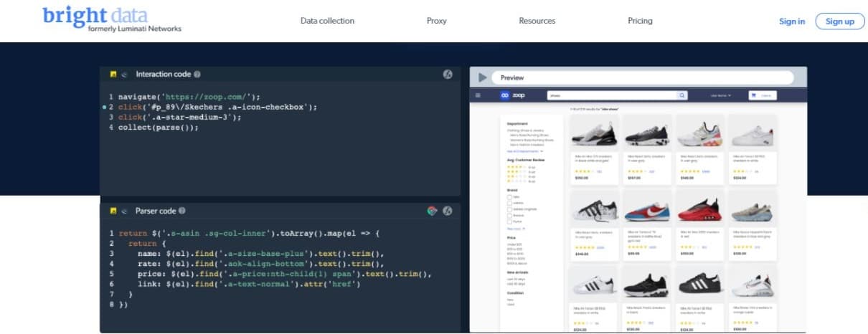This screenshot has height=334, width=868.
Task: Click yellow icon beside Parser code
Action: coord(113,211)
